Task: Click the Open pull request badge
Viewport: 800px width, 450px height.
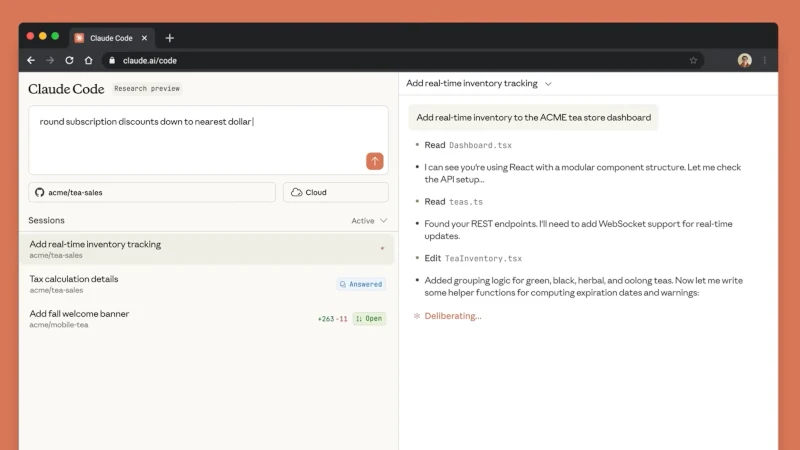Action: click(x=368, y=319)
